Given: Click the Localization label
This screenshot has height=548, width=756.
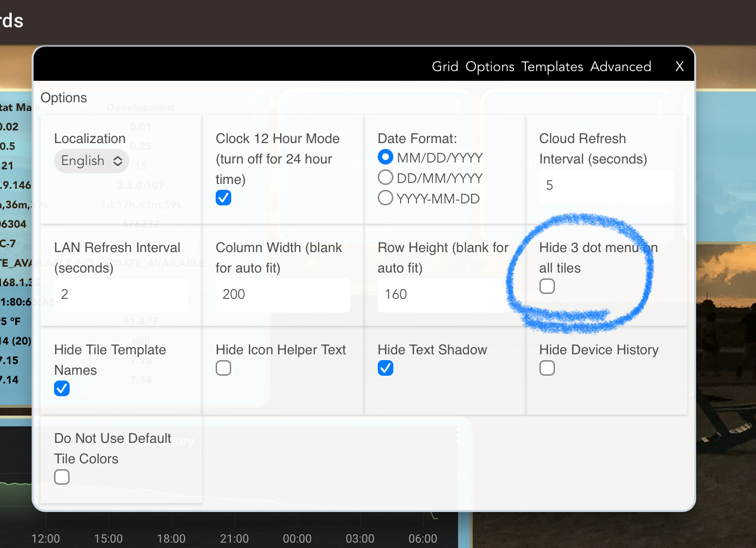Looking at the screenshot, I should tap(90, 139).
